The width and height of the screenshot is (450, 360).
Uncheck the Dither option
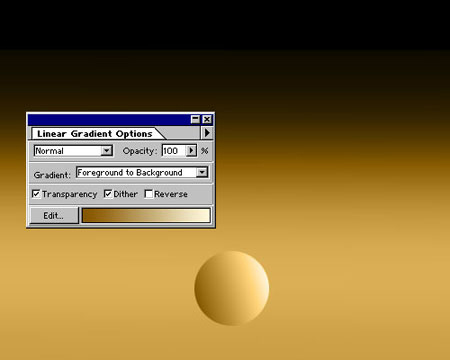[108, 194]
